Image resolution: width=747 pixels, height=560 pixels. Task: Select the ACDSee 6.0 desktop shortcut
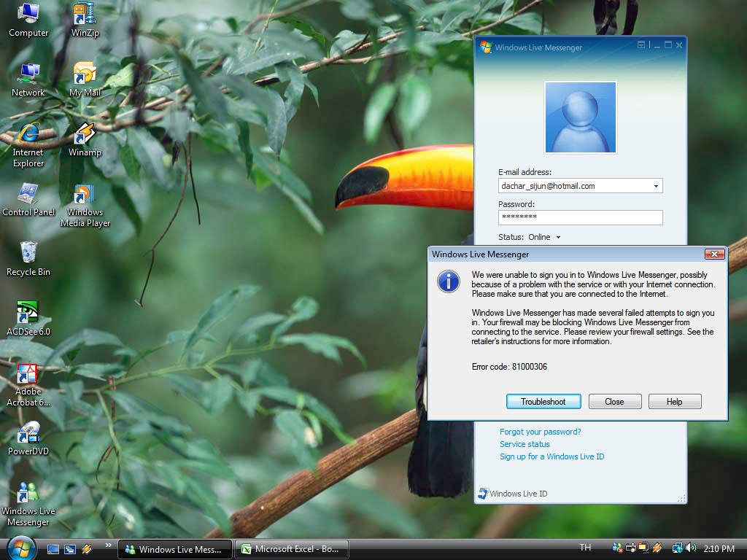click(28, 319)
